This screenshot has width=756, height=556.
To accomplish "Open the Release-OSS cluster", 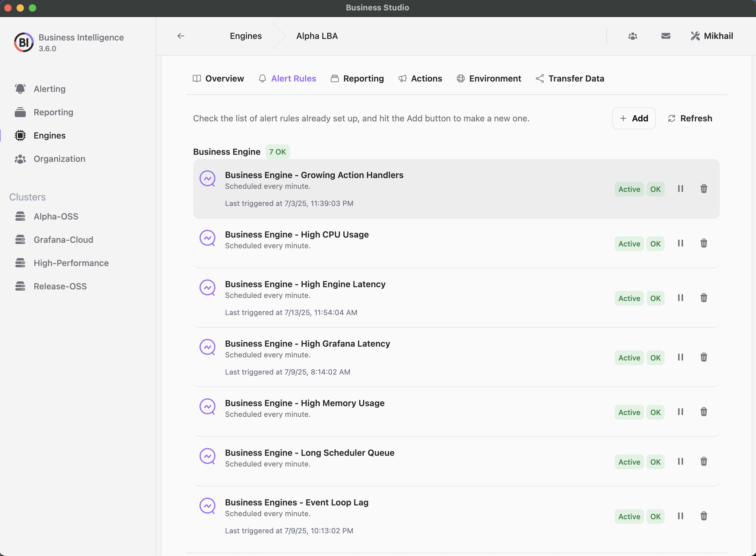I will coord(51,286).
